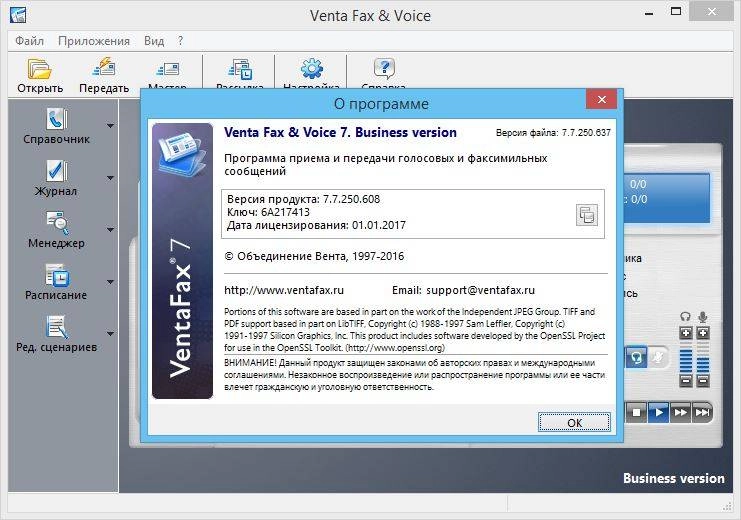
Task: Decrease microphone level with minus button
Action: coord(703,381)
